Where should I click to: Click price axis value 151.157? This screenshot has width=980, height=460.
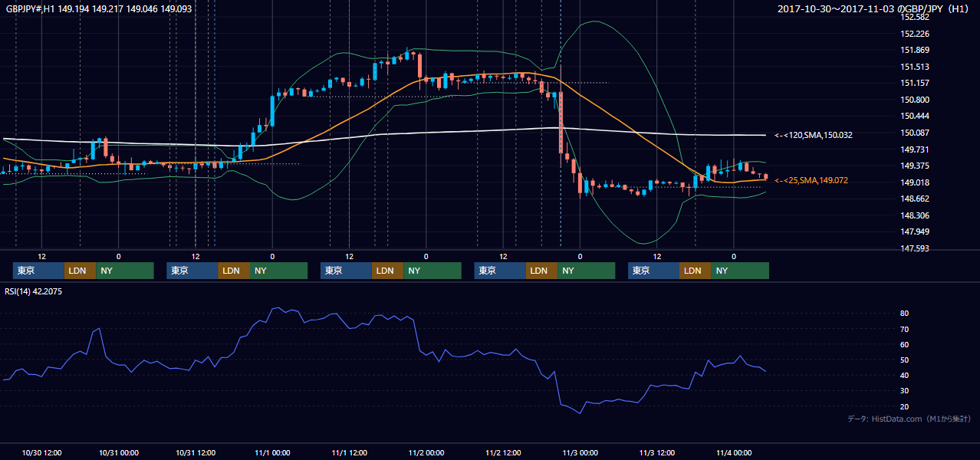click(915, 83)
